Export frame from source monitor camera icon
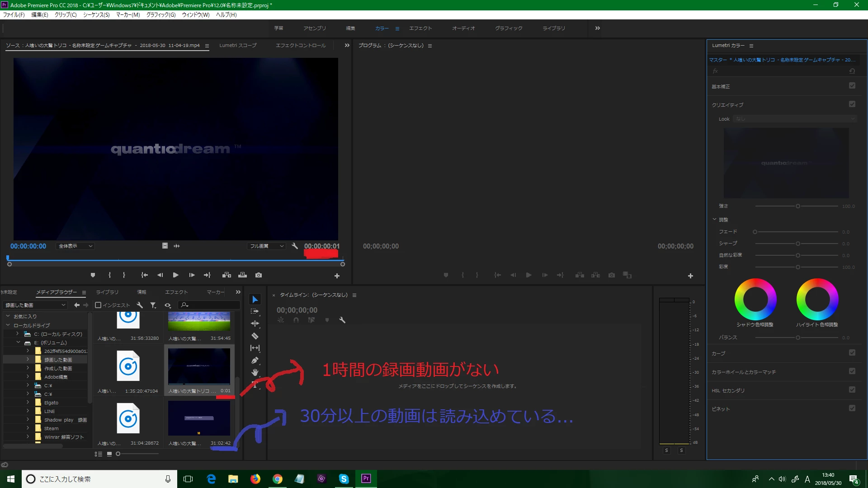Viewport: 868px width, 488px height. click(x=259, y=275)
